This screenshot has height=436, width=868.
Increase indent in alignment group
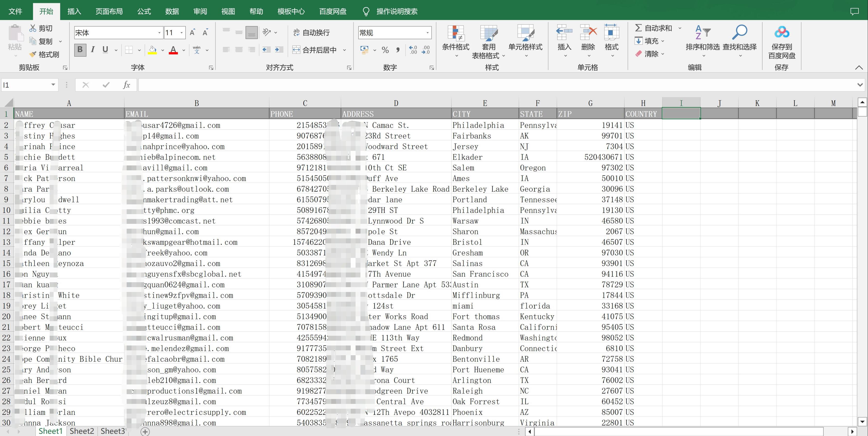279,50
